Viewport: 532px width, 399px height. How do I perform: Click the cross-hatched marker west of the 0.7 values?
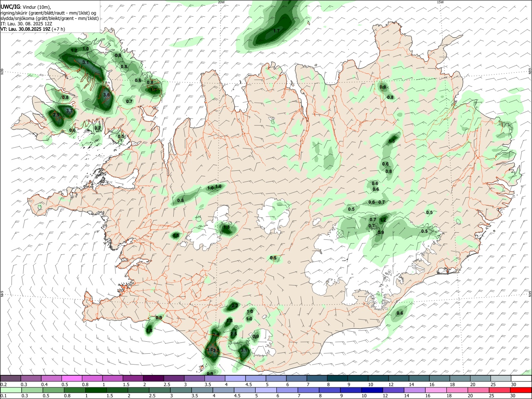340,234
